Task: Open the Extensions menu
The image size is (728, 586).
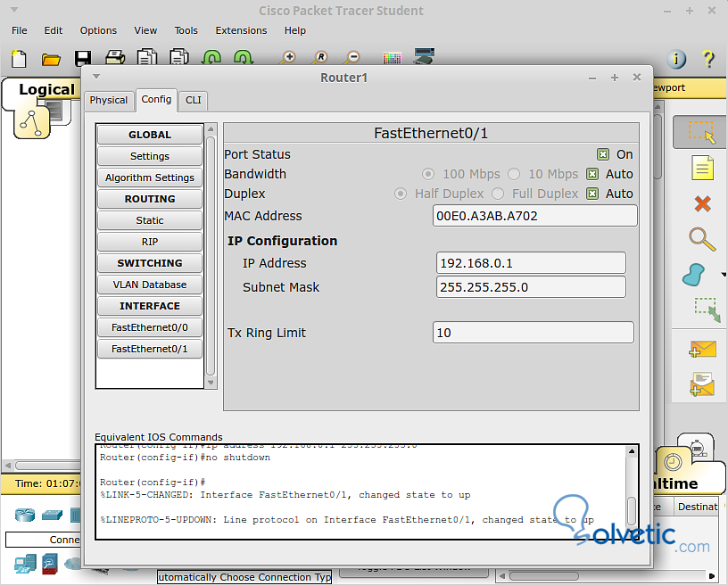Action: (x=241, y=30)
